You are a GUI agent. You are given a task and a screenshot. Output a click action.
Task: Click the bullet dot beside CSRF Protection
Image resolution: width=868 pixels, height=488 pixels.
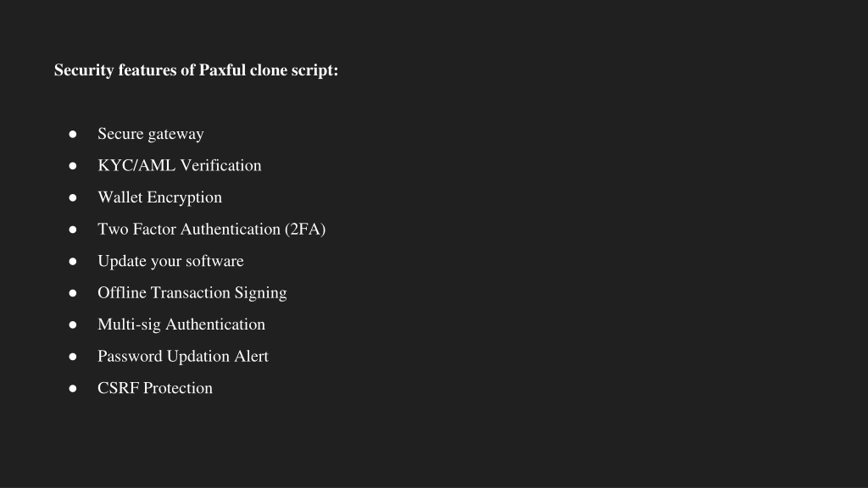[73, 388]
